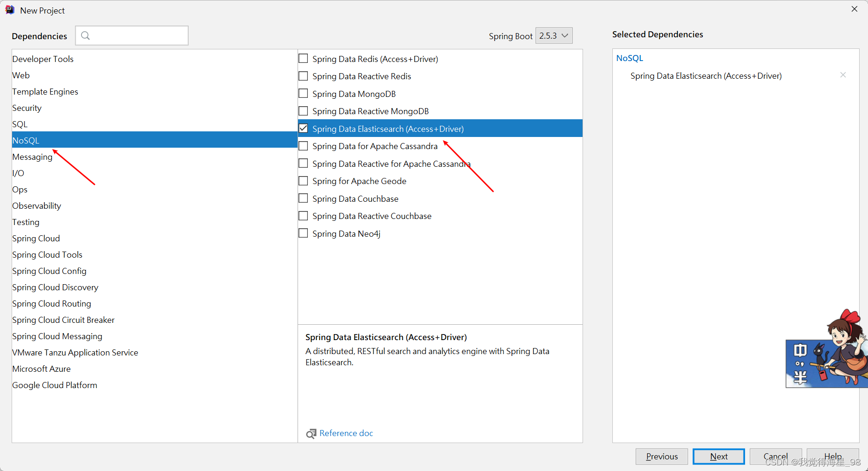Select the Spring Cloud Tools category

pos(155,254)
